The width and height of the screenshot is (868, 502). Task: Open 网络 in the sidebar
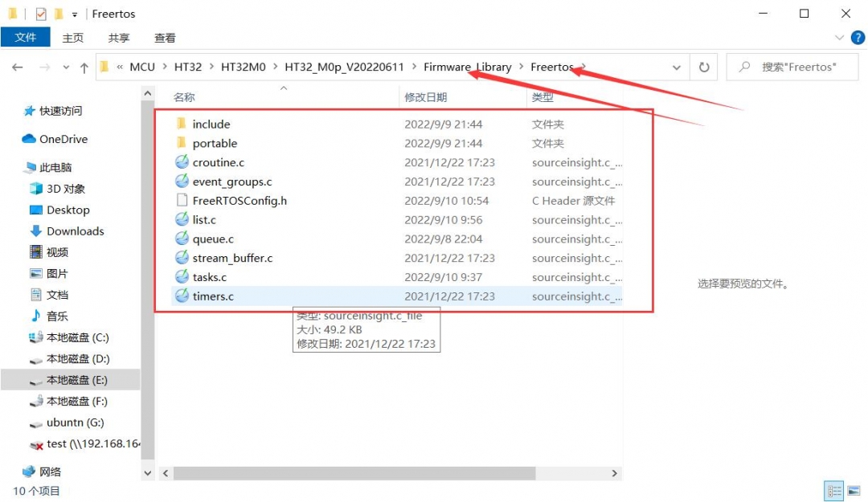[42, 471]
